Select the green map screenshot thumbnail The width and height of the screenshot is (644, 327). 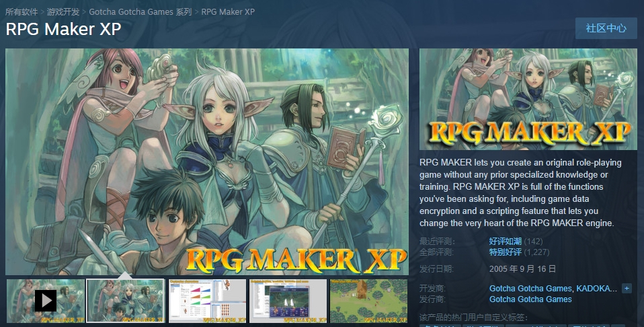(x=368, y=301)
